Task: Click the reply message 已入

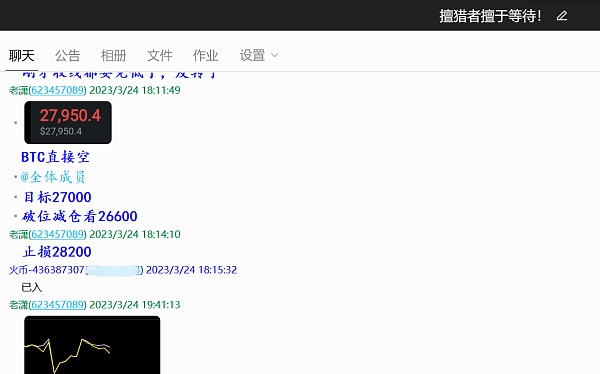Action: tap(31, 287)
